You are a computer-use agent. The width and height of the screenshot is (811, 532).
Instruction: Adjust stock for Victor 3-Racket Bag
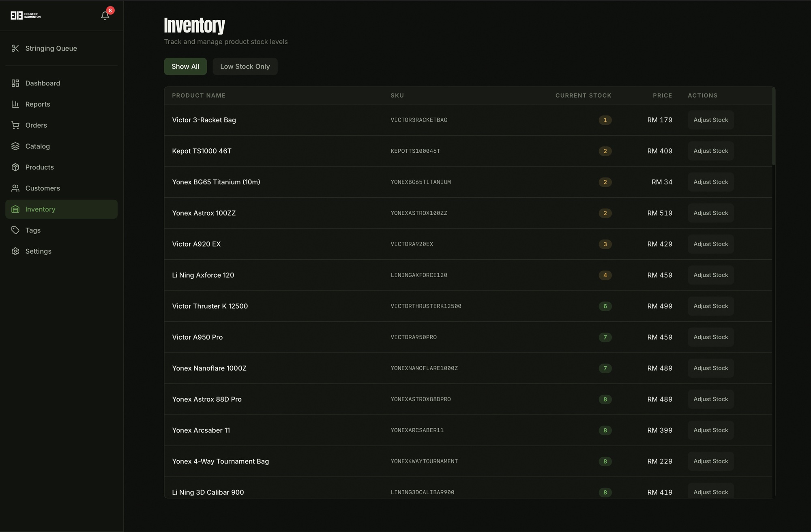pos(710,120)
